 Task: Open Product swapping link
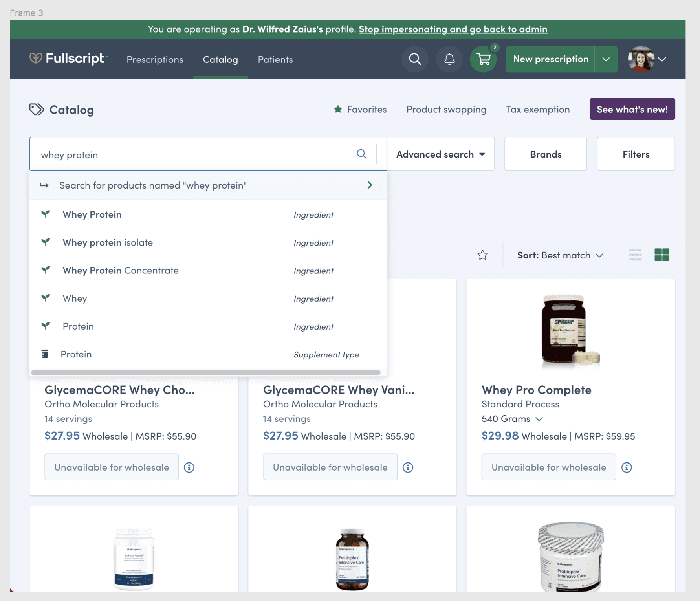(x=446, y=109)
